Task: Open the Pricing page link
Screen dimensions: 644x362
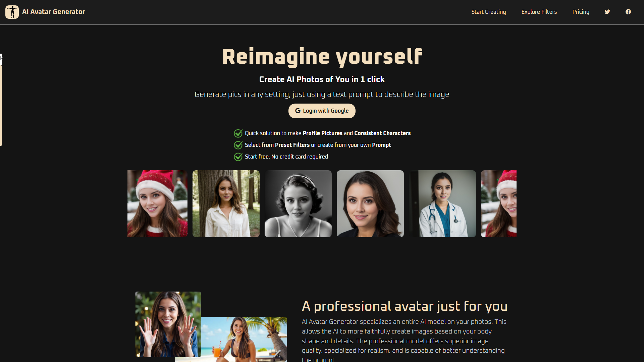Action: click(581, 12)
